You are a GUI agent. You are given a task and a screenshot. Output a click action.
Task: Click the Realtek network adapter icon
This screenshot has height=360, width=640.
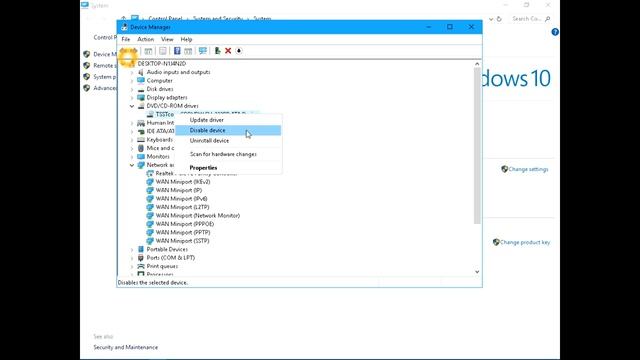pyautogui.click(x=150, y=173)
